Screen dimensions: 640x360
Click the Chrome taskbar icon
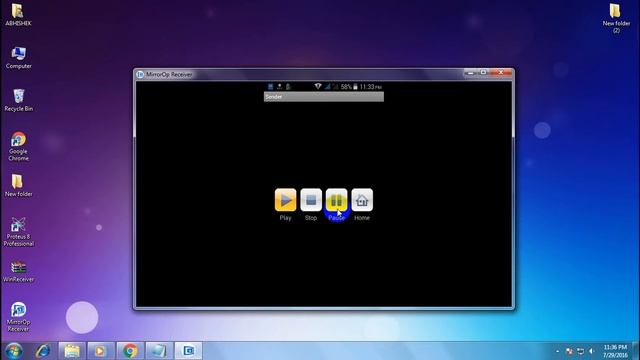click(x=130, y=351)
